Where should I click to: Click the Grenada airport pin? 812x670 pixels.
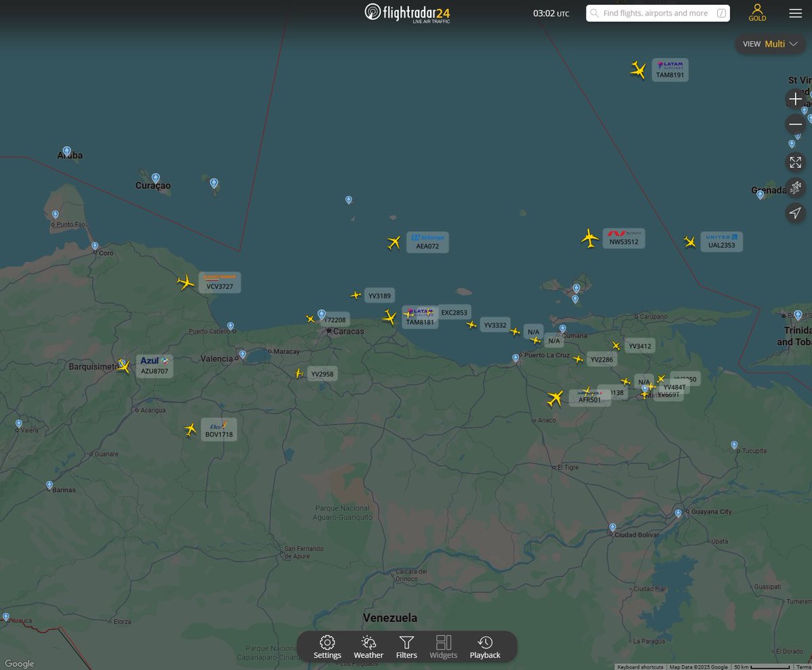click(761, 194)
